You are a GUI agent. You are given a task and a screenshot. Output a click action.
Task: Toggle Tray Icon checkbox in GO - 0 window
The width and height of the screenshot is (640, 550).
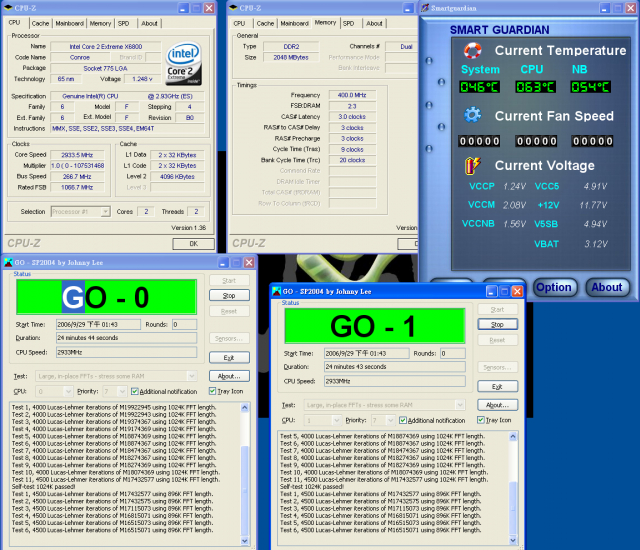pos(212,391)
